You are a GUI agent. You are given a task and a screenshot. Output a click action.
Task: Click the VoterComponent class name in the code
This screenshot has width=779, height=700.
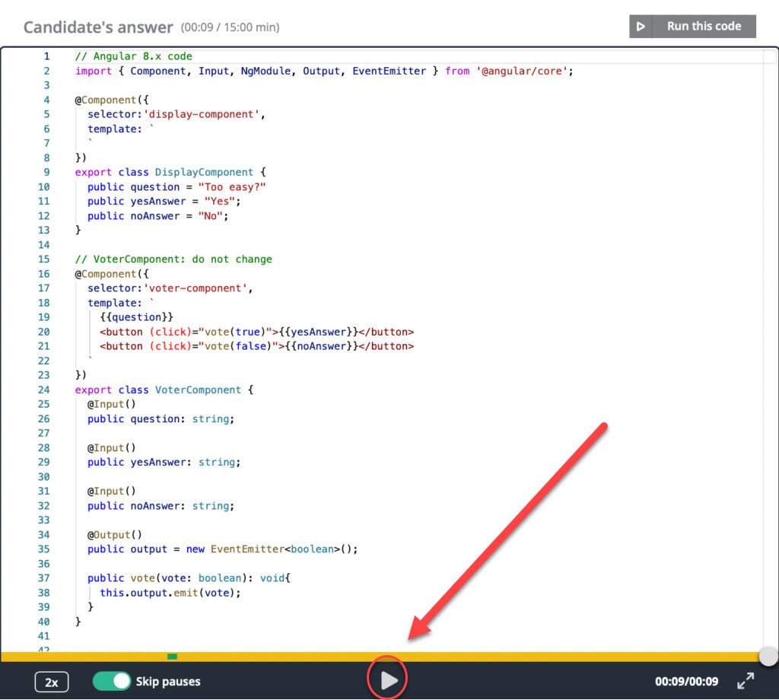pos(198,390)
